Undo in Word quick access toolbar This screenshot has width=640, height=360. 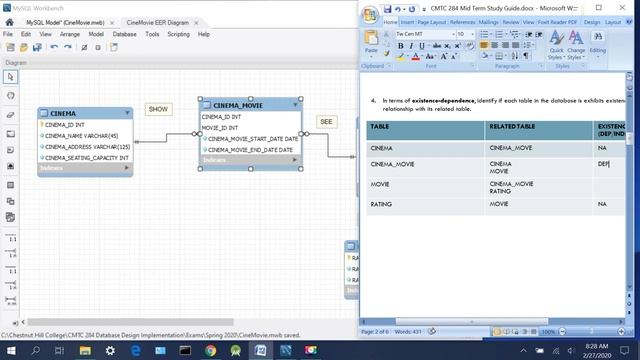(x=398, y=9)
